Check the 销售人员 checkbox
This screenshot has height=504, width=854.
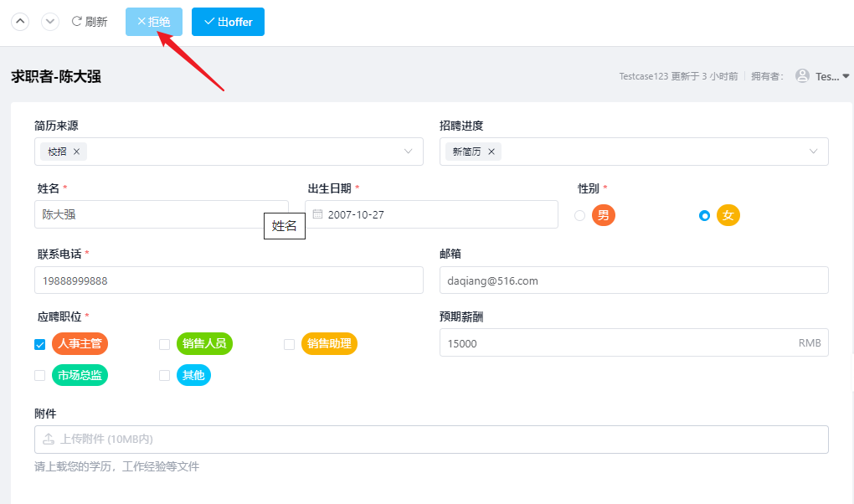164,344
